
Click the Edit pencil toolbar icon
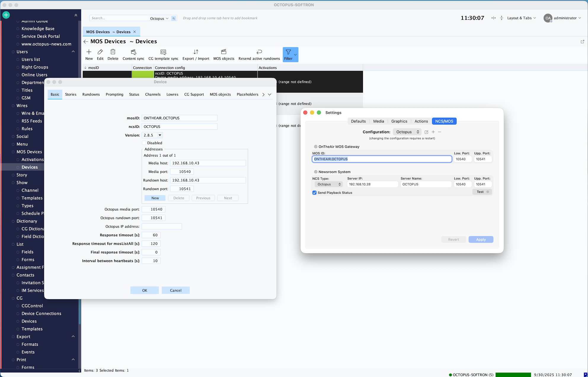(x=100, y=54)
